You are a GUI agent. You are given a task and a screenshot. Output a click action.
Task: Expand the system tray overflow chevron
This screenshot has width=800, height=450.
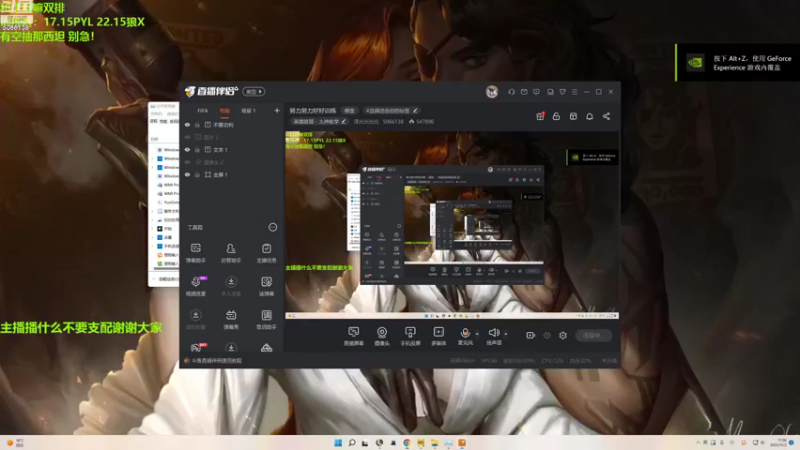[698, 442]
